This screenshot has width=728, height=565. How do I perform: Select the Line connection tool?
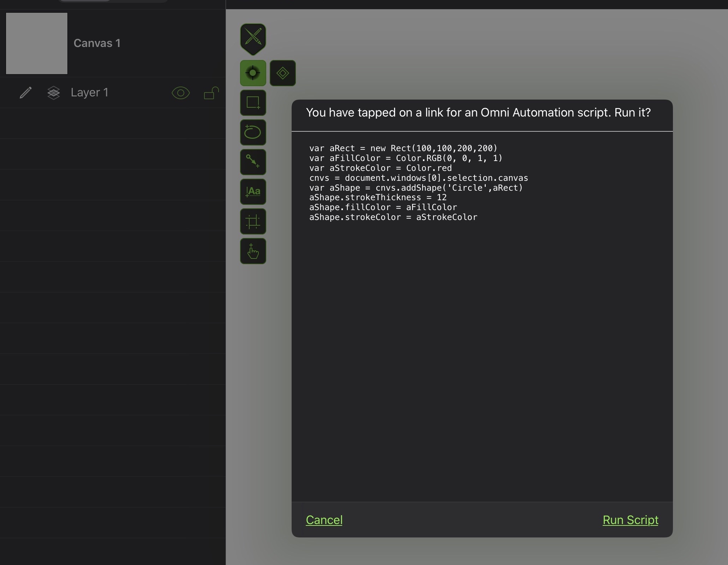[x=253, y=162]
